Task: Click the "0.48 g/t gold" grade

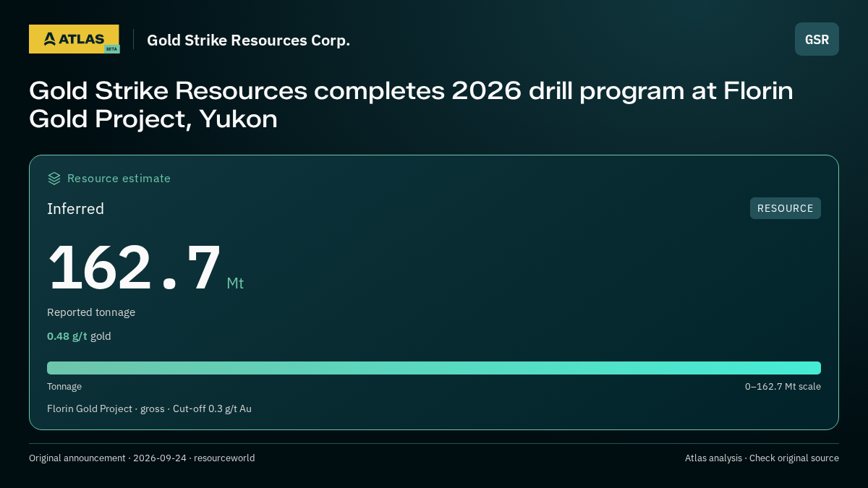Action: pyautogui.click(x=79, y=336)
